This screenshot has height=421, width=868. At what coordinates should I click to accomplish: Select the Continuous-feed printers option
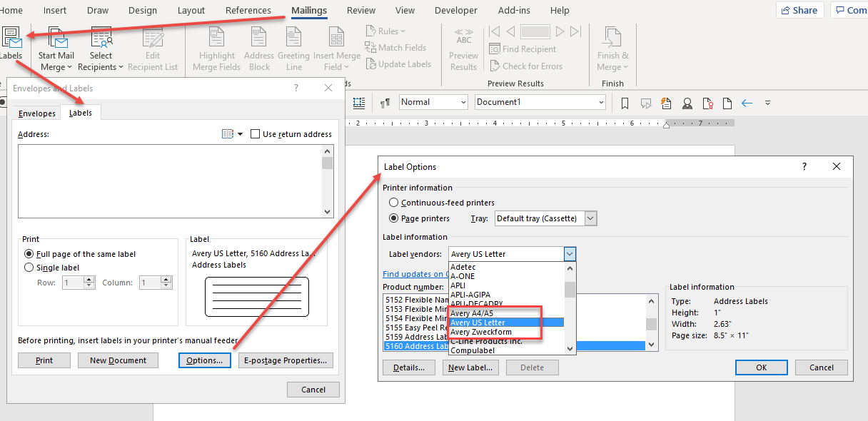[x=393, y=203]
